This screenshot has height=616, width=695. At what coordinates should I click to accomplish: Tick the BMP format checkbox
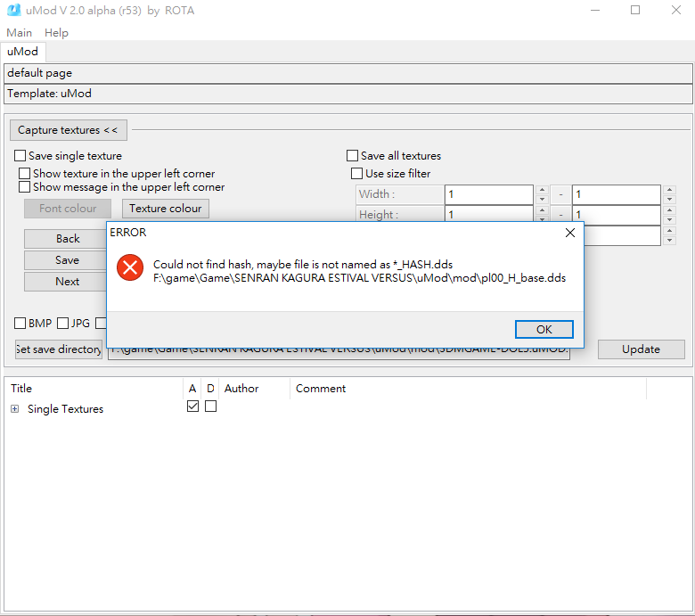tap(20, 324)
